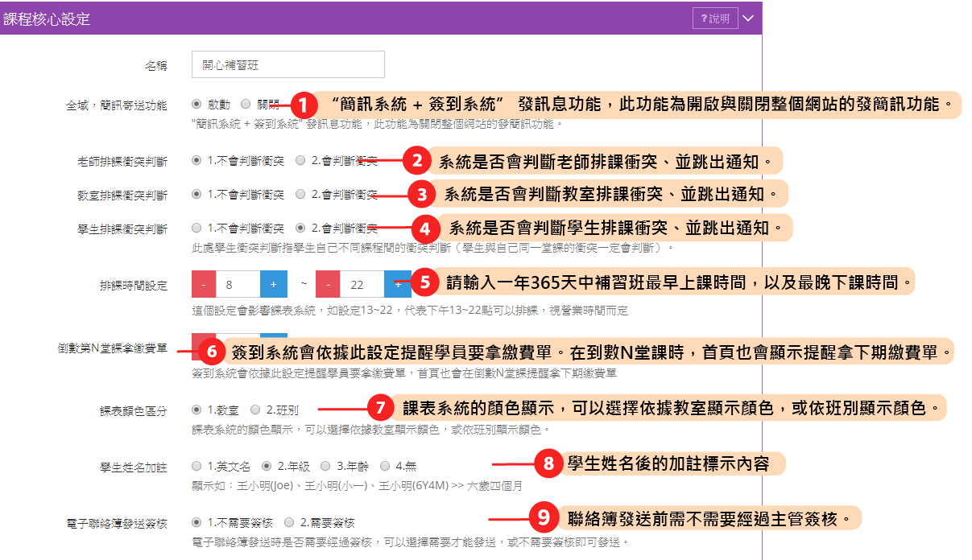Viewport: 972px width, 560px height.
Task: Select 1.不需要簽核 for 電子聯絡簿發送簽核
Action: pos(197,522)
